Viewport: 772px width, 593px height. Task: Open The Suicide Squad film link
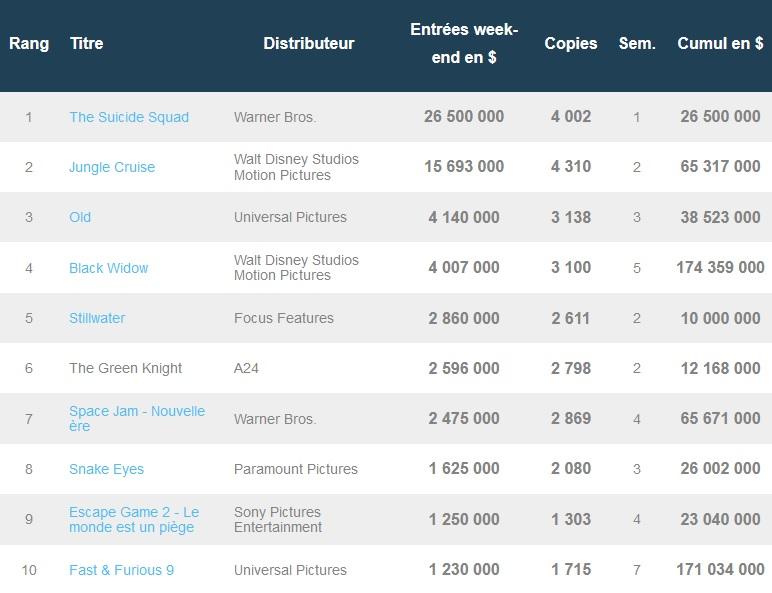tap(129, 117)
